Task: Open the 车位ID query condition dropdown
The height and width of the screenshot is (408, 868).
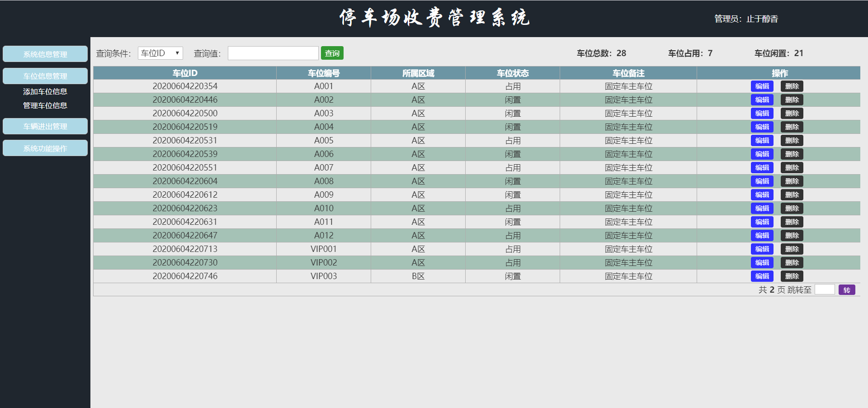Action: click(160, 53)
